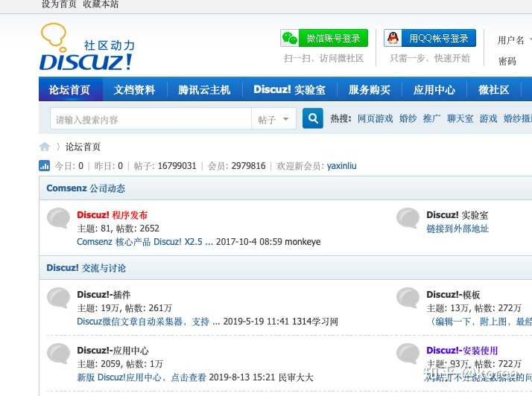Click the 链接到外部地址 link
Viewport: 532px width, 396px height.
point(457,229)
